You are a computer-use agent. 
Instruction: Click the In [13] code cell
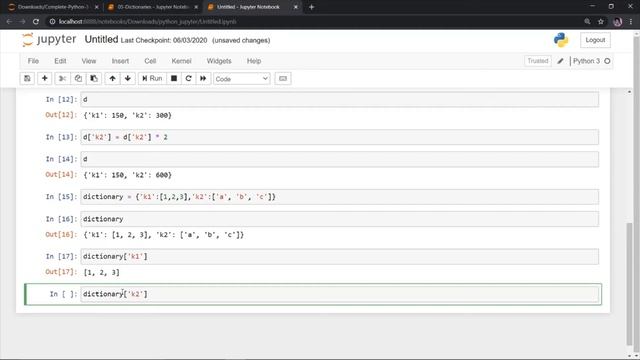[x=340, y=137]
